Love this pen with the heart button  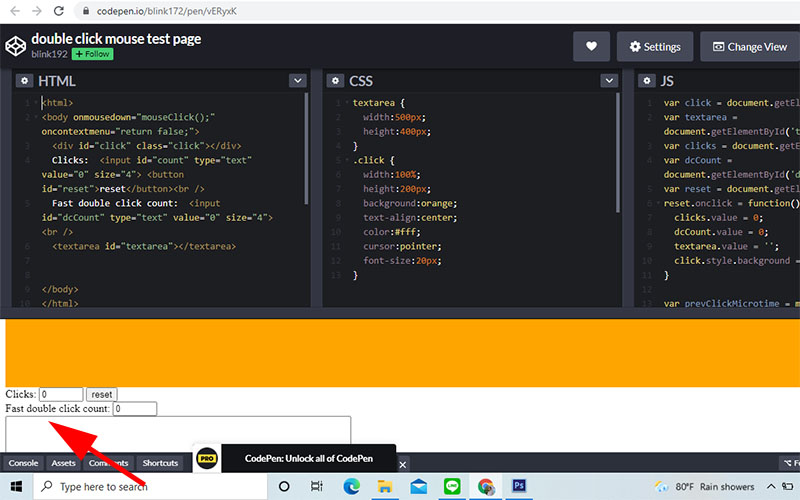click(x=591, y=46)
